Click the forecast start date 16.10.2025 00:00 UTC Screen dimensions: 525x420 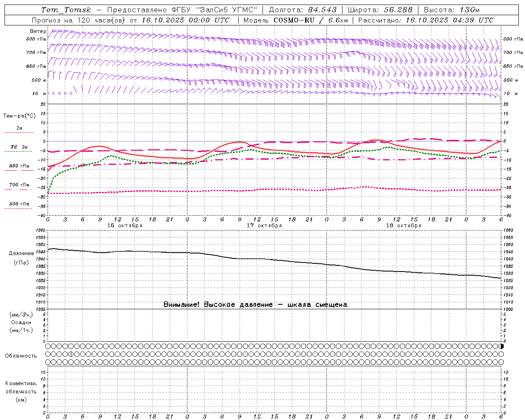(x=185, y=20)
